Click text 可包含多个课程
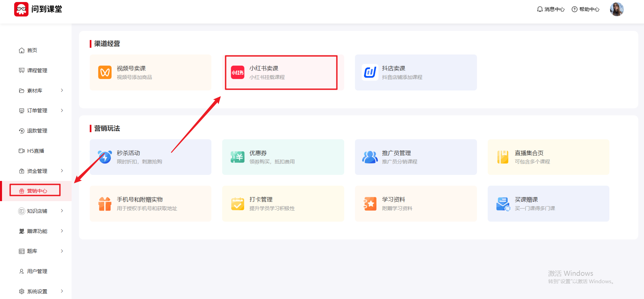 coord(532,162)
